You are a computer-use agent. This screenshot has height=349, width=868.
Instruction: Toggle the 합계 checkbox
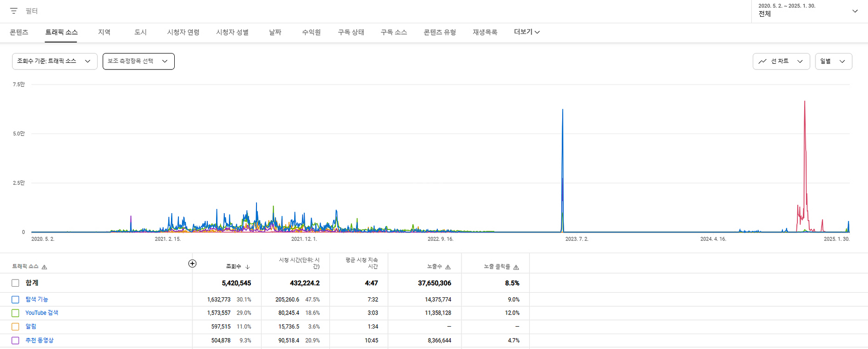click(15, 283)
